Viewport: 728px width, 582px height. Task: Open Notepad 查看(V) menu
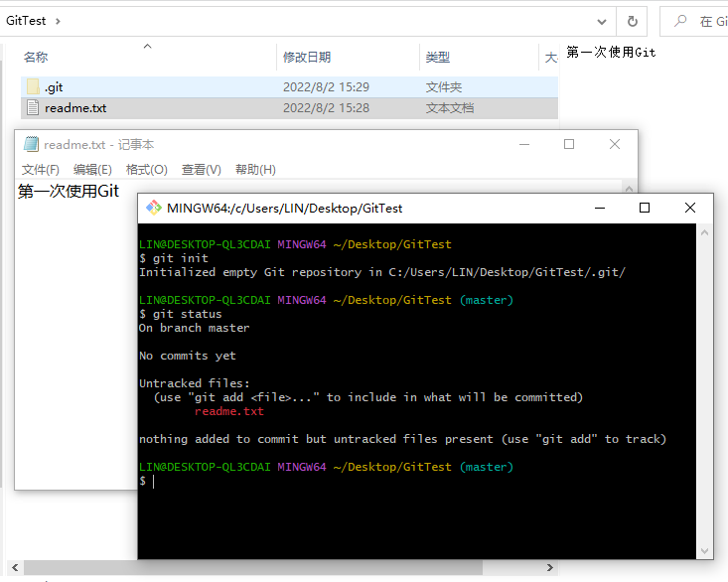point(201,170)
